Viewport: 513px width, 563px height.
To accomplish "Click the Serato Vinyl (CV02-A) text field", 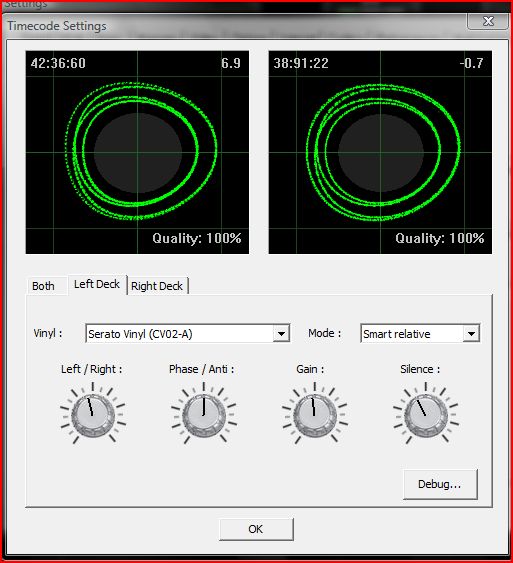I will pos(179,334).
